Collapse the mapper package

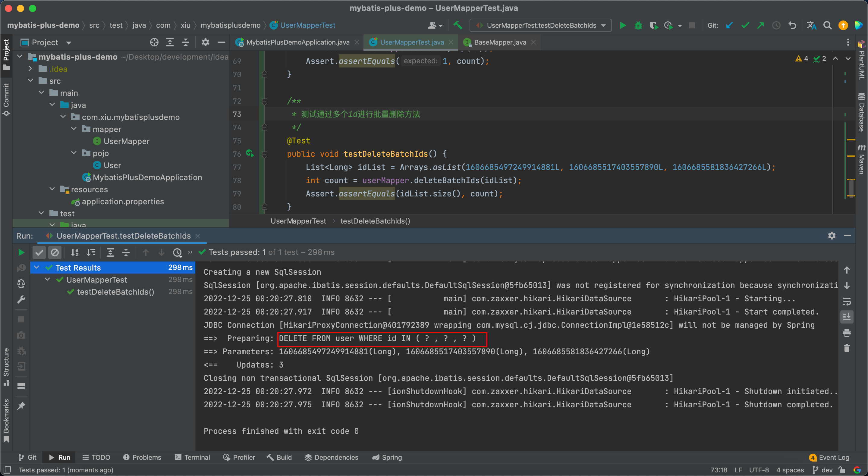pos(74,129)
